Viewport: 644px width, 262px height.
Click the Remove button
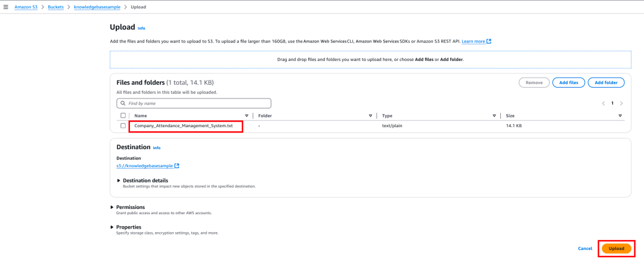coord(534,83)
